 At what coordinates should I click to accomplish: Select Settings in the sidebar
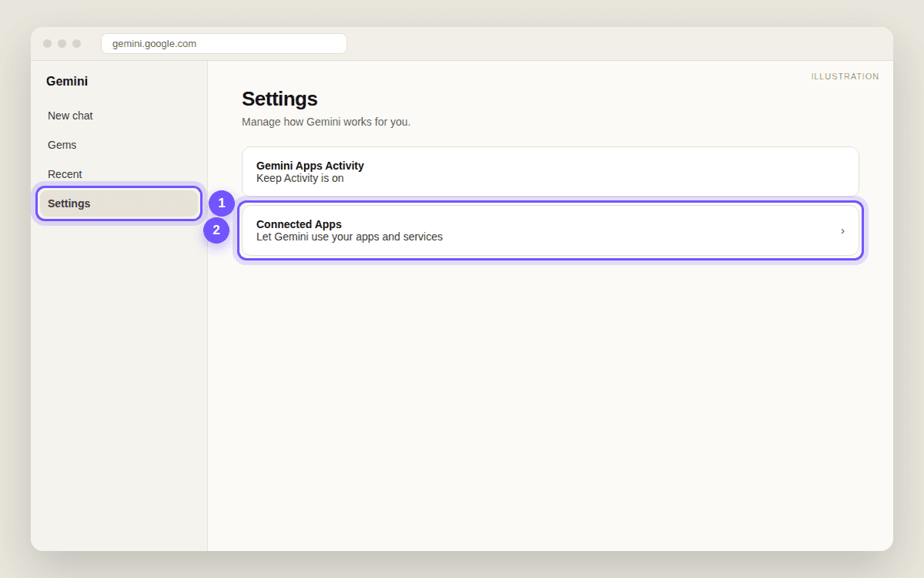[119, 203]
